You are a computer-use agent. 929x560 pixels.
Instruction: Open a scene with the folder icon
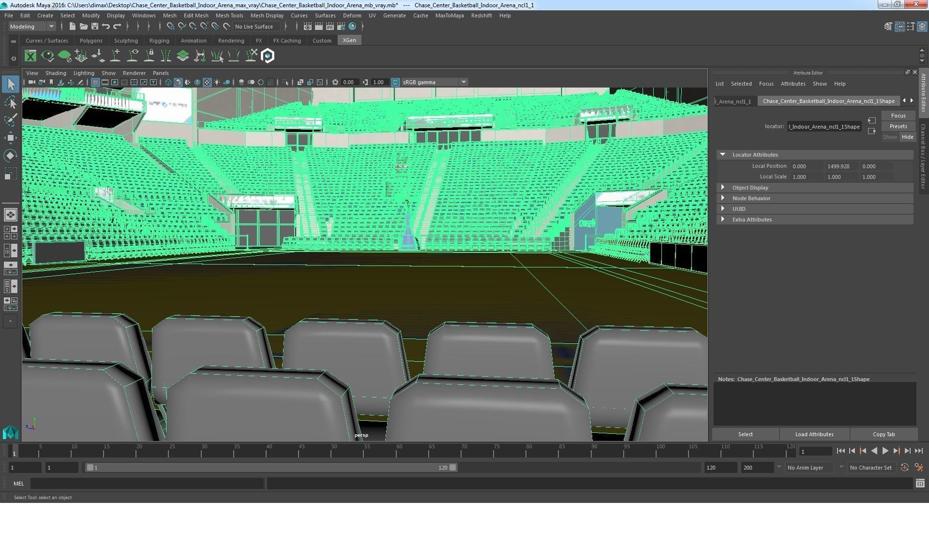click(84, 27)
